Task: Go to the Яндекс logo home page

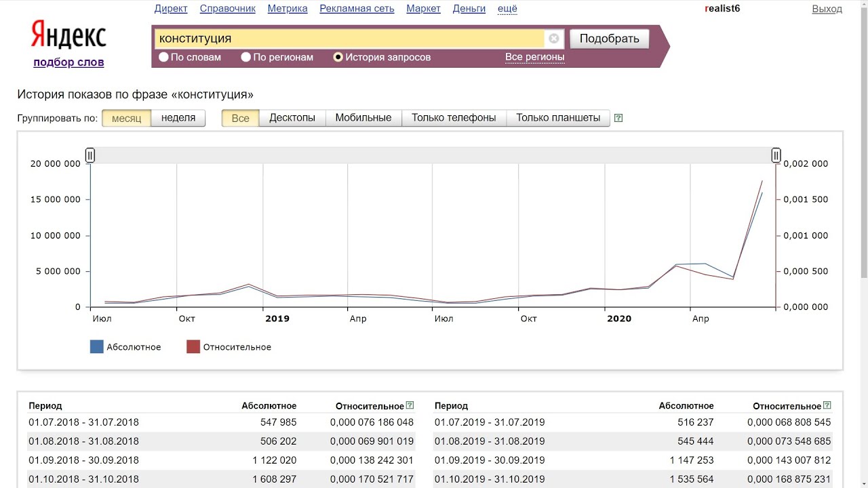Action: coord(68,35)
